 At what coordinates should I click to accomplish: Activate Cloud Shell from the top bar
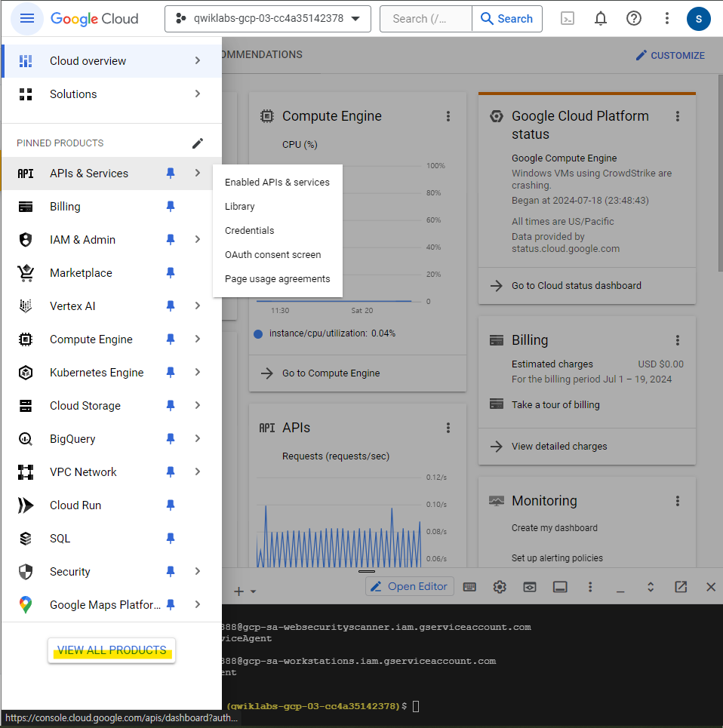568,19
